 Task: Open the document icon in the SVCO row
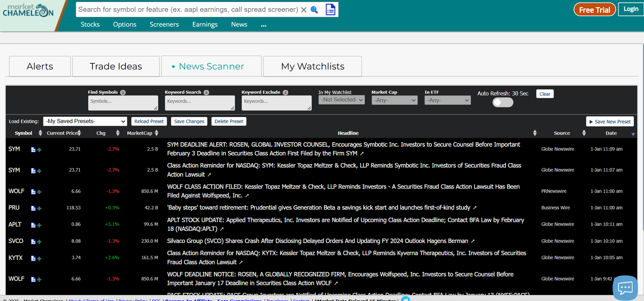pos(33,242)
